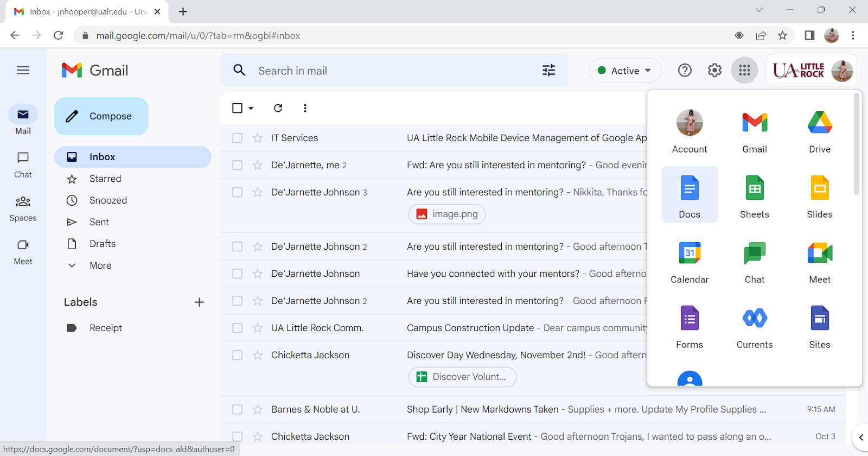The height and width of the screenshot is (456, 868).
Task: Star the Barnes & Noble email
Action: (258, 409)
